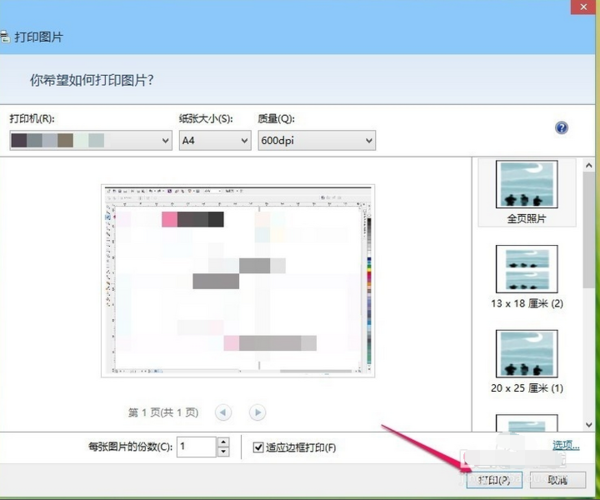Go to next page with right arrow
Viewport: 600px width, 500px height.
point(257,411)
